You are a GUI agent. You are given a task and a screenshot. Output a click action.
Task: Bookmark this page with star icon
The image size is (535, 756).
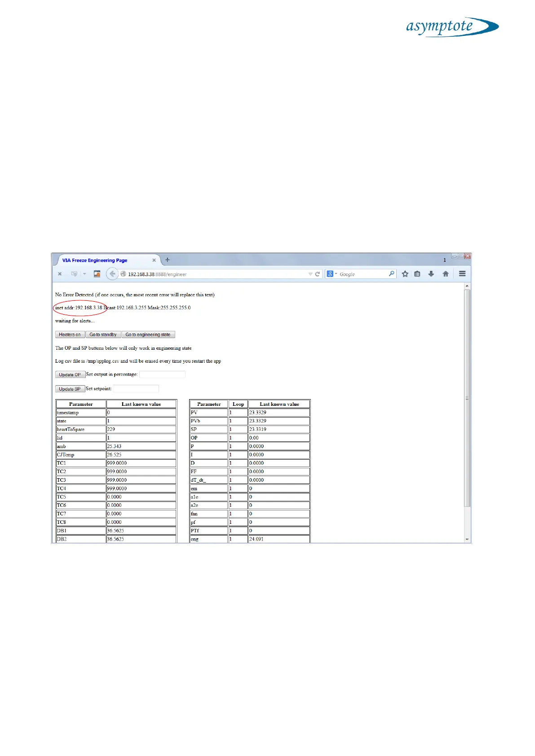[x=405, y=274]
